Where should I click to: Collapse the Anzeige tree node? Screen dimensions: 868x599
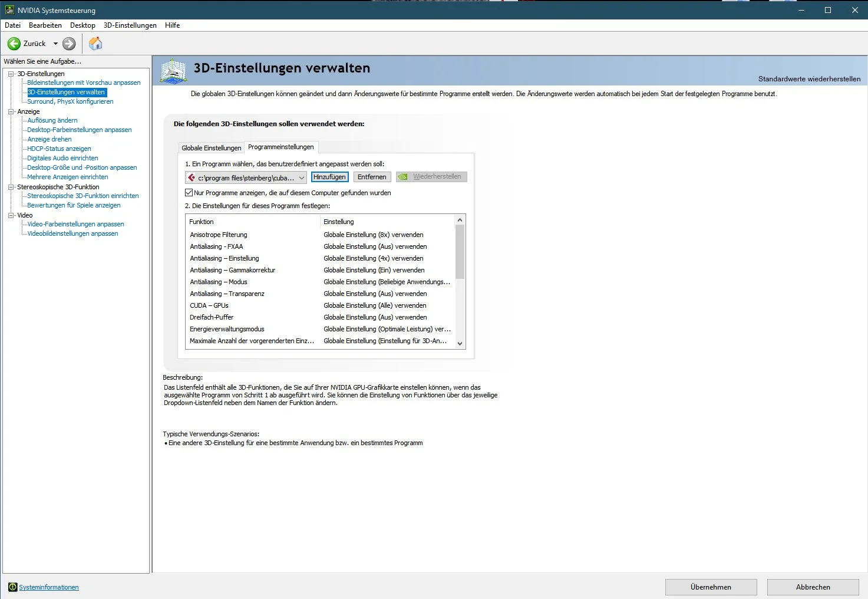point(11,111)
